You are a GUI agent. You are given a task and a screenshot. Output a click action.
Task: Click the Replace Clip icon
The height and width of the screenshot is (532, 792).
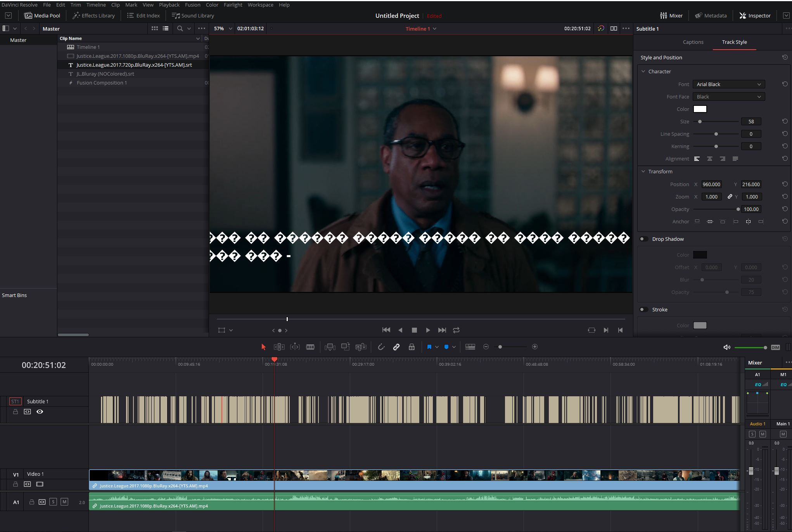point(361,347)
